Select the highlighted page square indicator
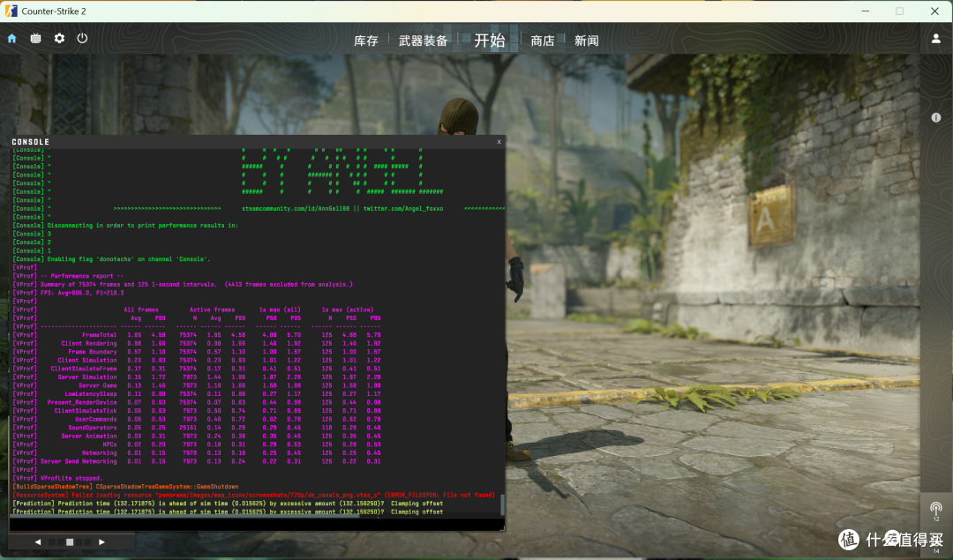Viewport: 953px width, 560px height. [x=70, y=541]
